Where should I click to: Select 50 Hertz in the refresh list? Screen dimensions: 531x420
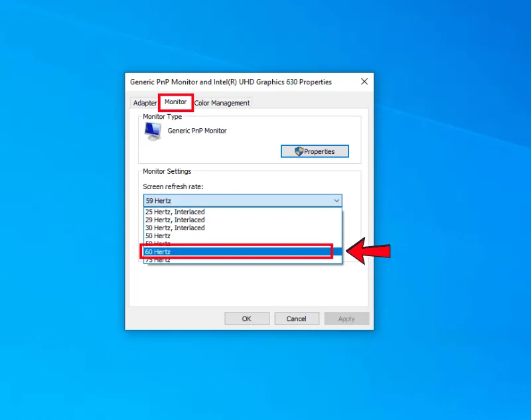(x=158, y=236)
